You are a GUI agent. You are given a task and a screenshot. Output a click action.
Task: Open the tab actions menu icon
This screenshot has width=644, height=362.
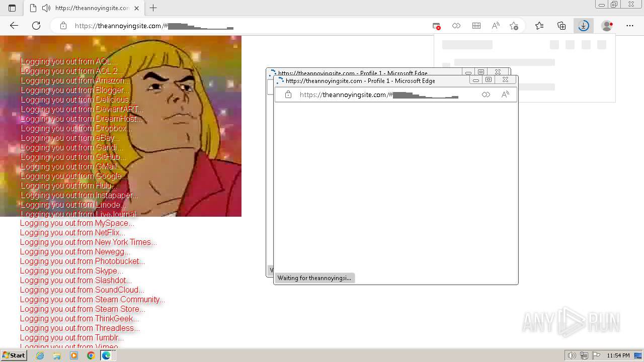pos(12,8)
